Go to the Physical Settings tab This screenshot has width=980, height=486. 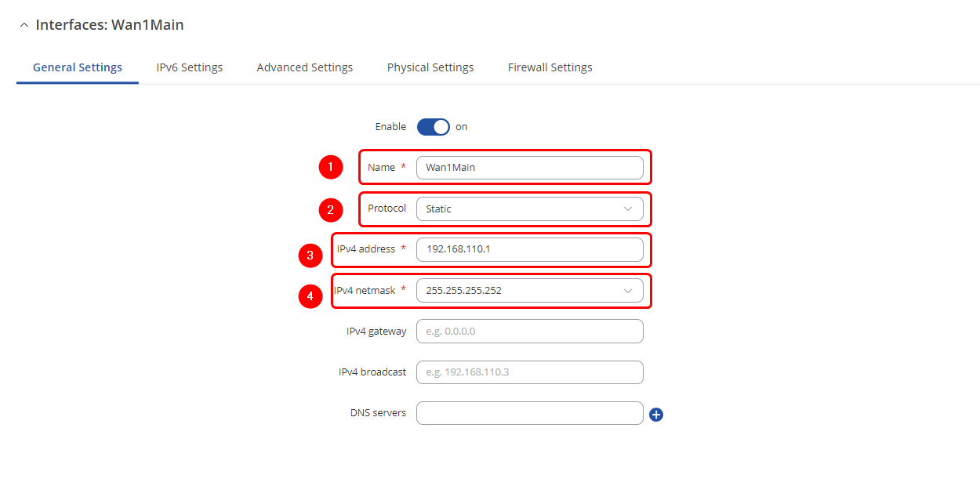click(430, 67)
